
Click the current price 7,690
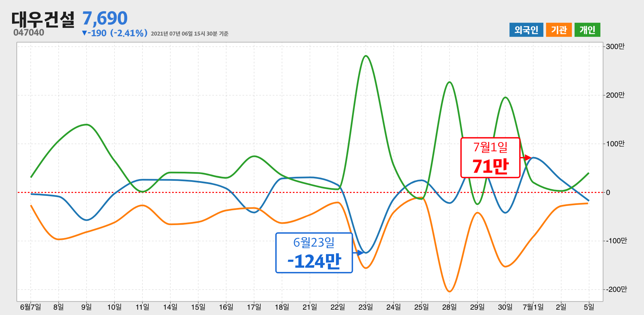coord(105,18)
